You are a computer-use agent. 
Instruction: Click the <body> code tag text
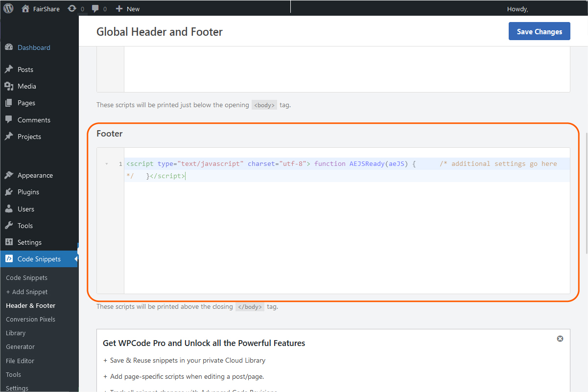pos(264,105)
